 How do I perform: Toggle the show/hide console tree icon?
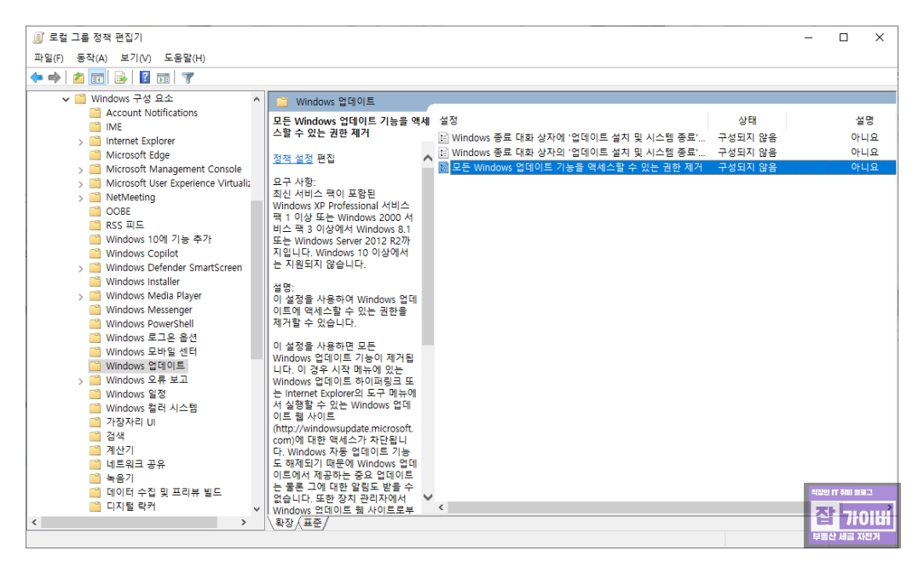(97, 78)
